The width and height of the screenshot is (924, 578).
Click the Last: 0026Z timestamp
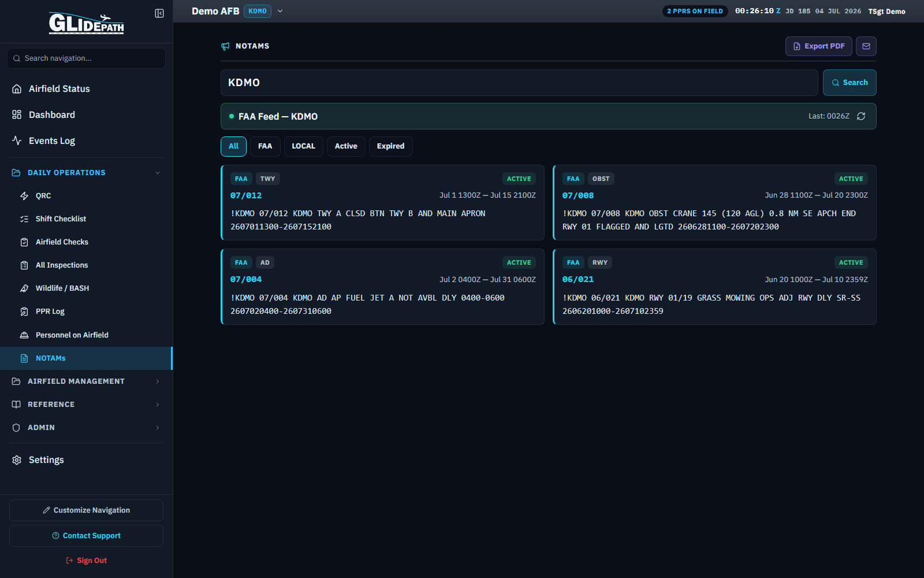click(x=829, y=116)
